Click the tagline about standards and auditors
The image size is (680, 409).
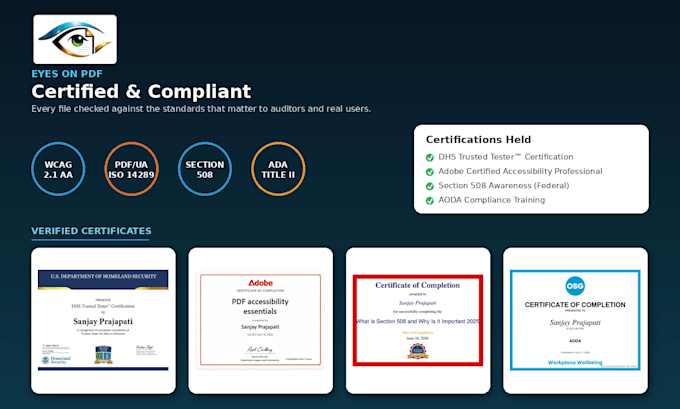201,109
